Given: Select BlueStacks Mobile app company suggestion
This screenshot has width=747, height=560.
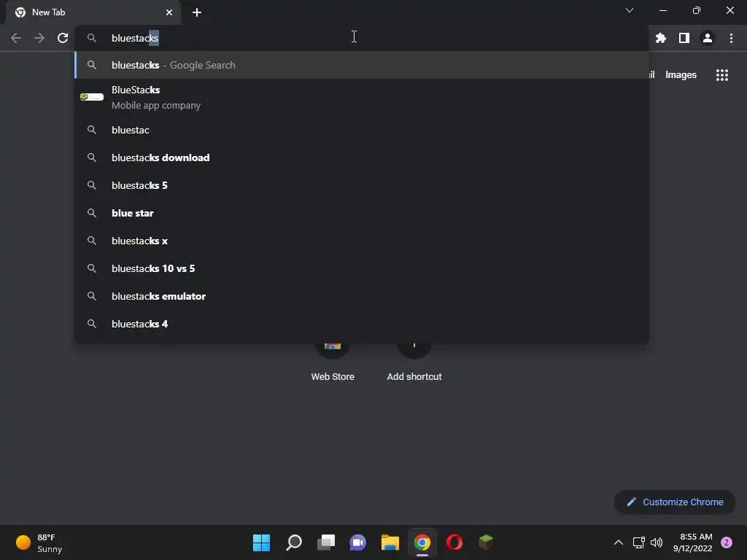Looking at the screenshot, I should 362,98.
